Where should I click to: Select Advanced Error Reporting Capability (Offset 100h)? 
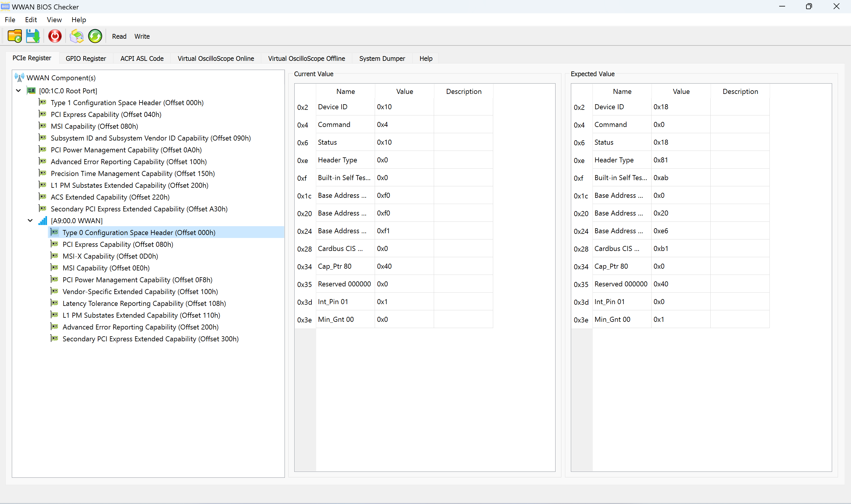pos(129,162)
